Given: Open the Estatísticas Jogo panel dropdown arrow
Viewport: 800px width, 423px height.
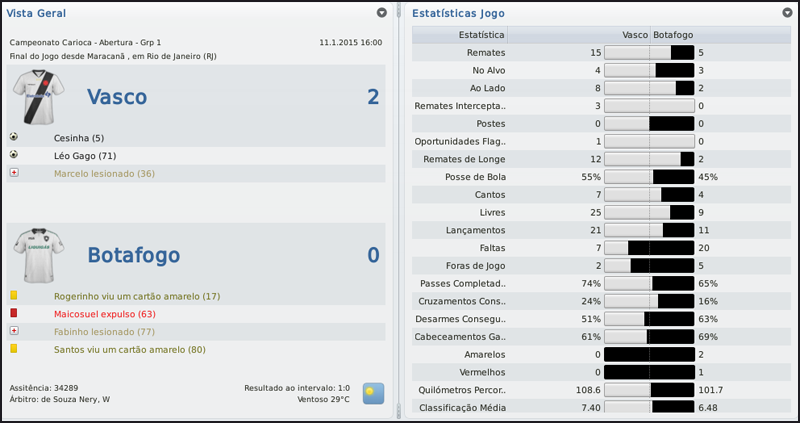Looking at the screenshot, I should [x=787, y=13].
